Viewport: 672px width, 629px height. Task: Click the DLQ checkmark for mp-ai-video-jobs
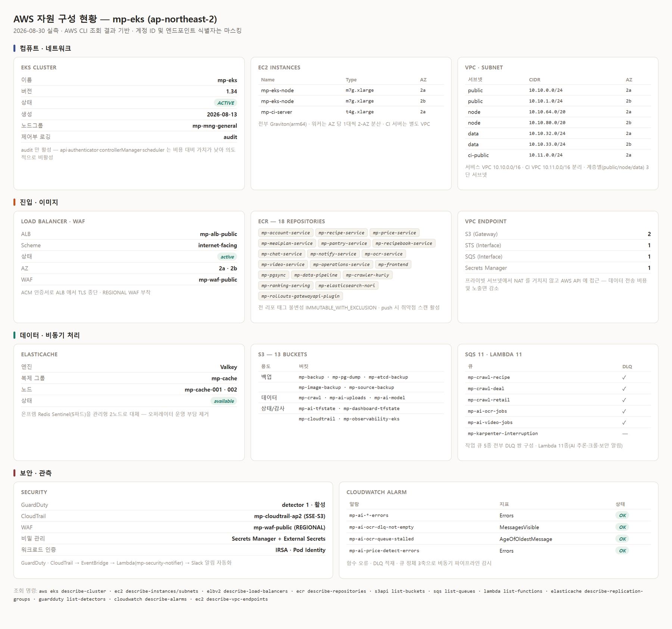click(x=624, y=422)
